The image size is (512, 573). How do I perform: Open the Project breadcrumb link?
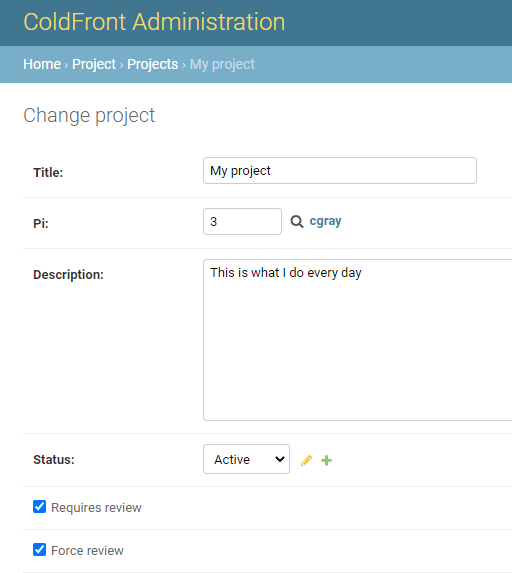coord(94,64)
